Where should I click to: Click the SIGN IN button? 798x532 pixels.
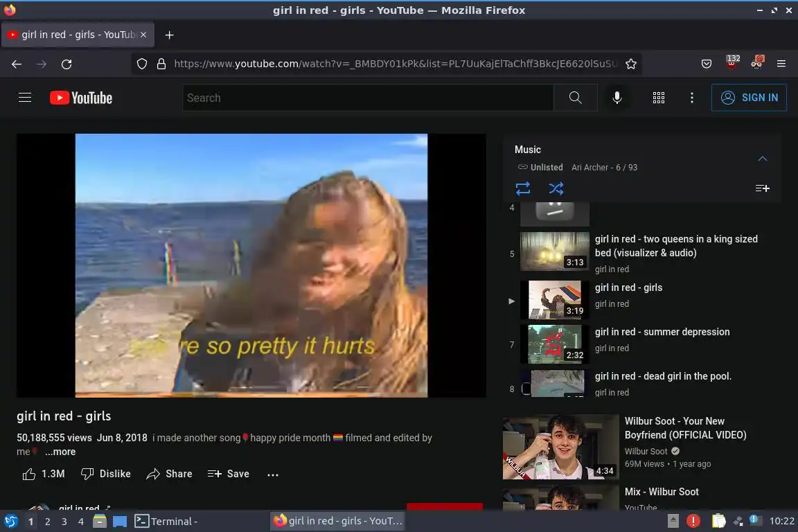coord(749,97)
